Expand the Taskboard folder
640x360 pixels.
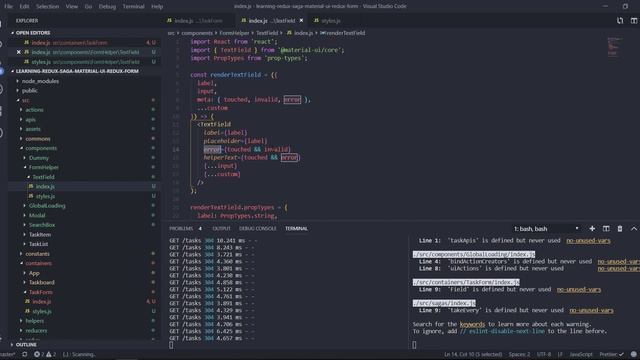[x=41, y=282]
